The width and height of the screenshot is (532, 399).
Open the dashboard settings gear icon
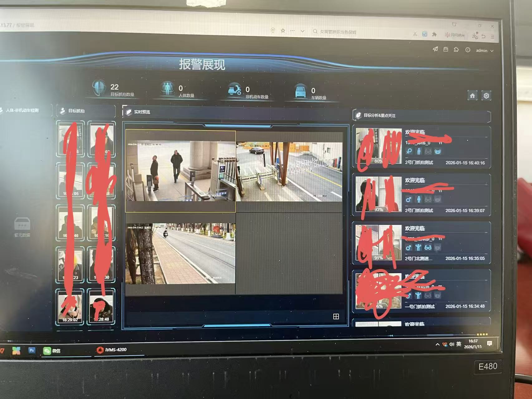pyautogui.click(x=486, y=96)
